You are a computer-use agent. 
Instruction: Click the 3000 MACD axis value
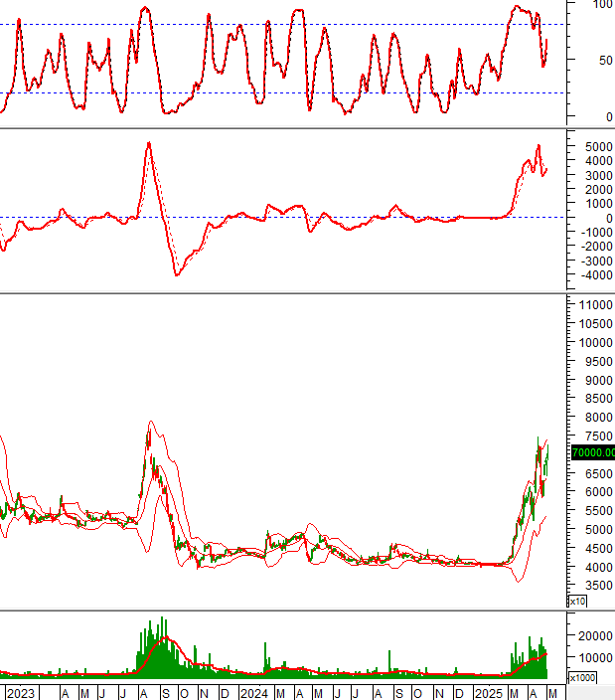point(598,175)
